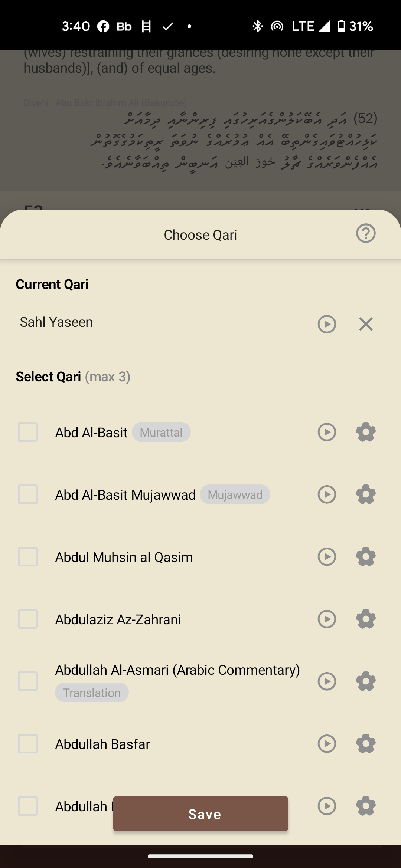Screen dimensions: 401x868
Task: Preview Abd Al-Basit Murattal recitation
Action: pyautogui.click(x=327, y=432)
